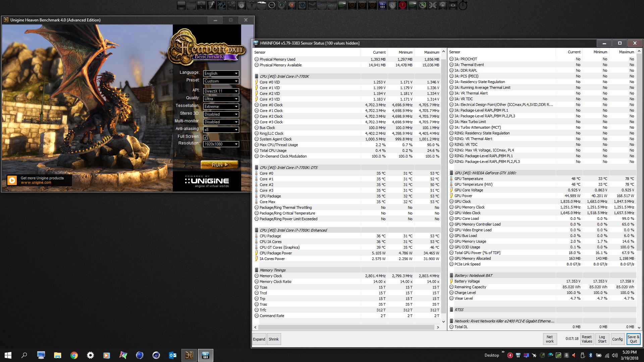
Task: Select the GPU Temperature sensor row
Action: click(x=542, y=179)
